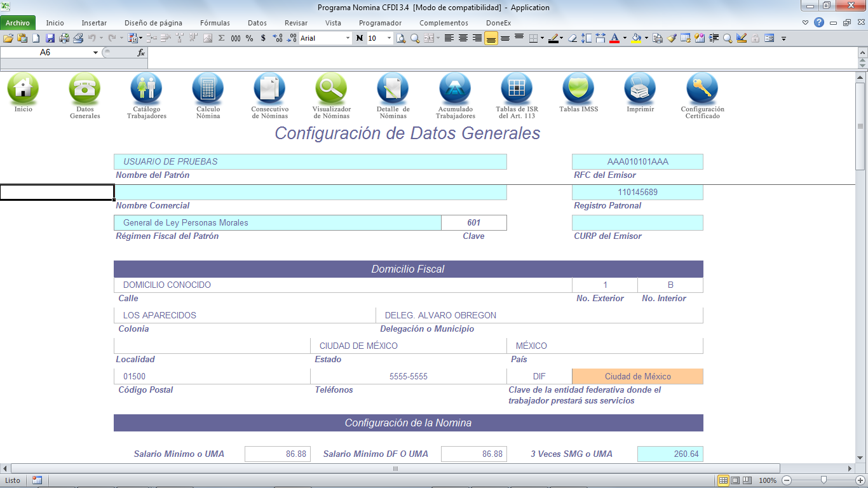Open Configuración Certificado key icon
868x488 pixels.
tap(702, 89)
